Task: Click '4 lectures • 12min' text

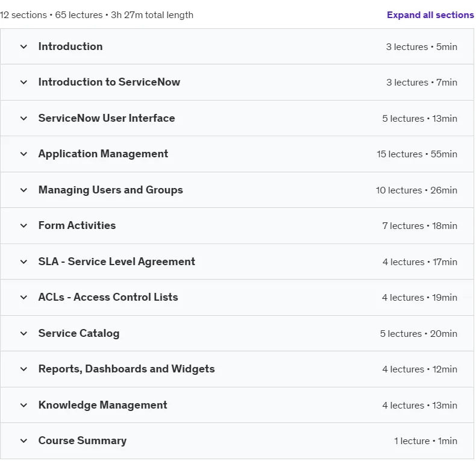Action: click(419, 369)
